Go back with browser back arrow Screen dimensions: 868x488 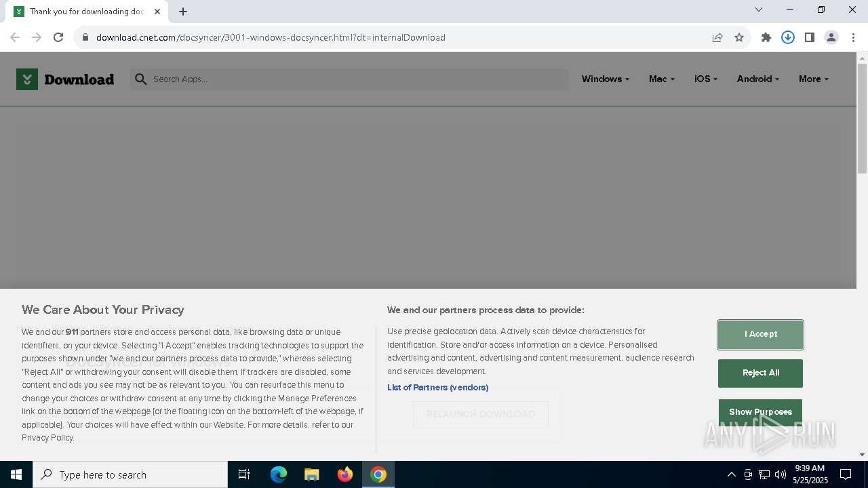click(x=15, y=37)
